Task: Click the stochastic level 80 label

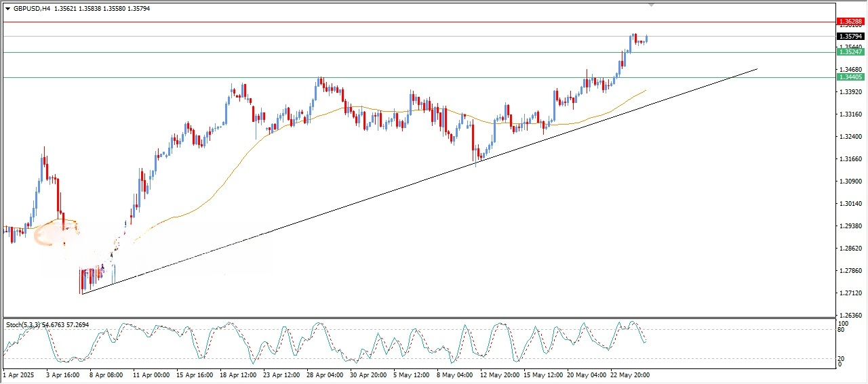Action: [x=842, y=330]
